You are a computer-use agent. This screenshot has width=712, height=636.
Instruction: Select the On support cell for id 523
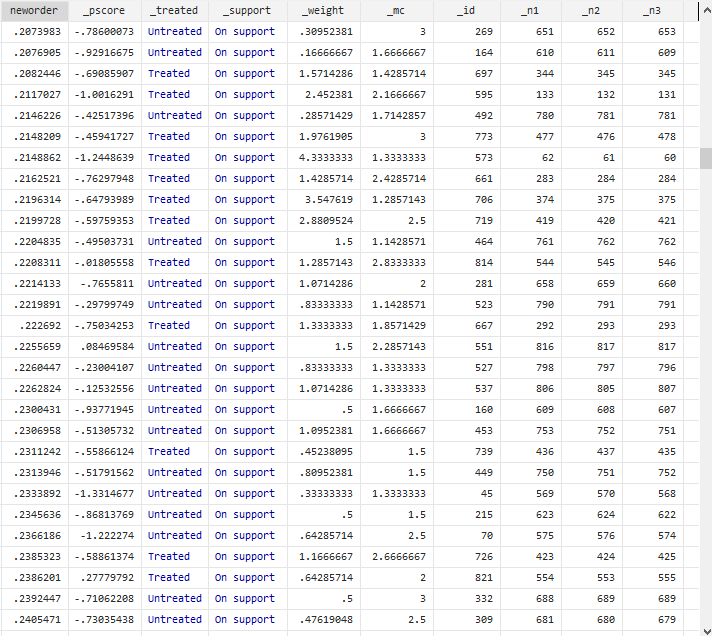click(x=248, y=305)
